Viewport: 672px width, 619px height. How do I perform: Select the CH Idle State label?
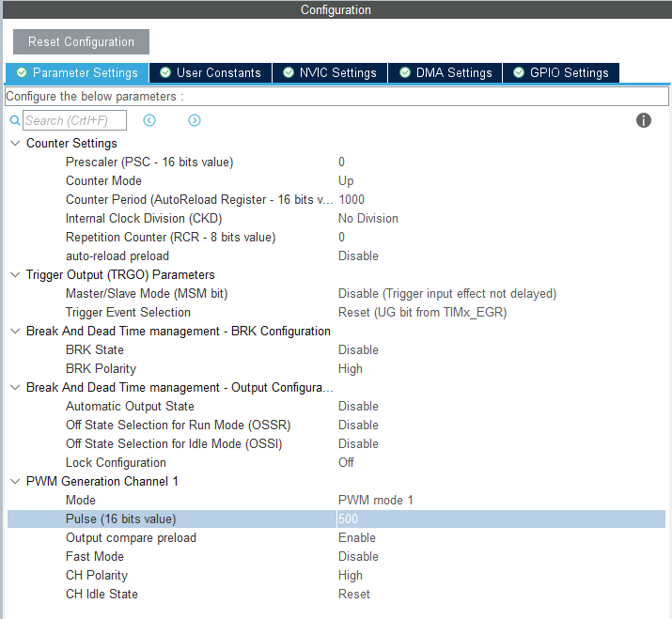(x=102, y=595)
